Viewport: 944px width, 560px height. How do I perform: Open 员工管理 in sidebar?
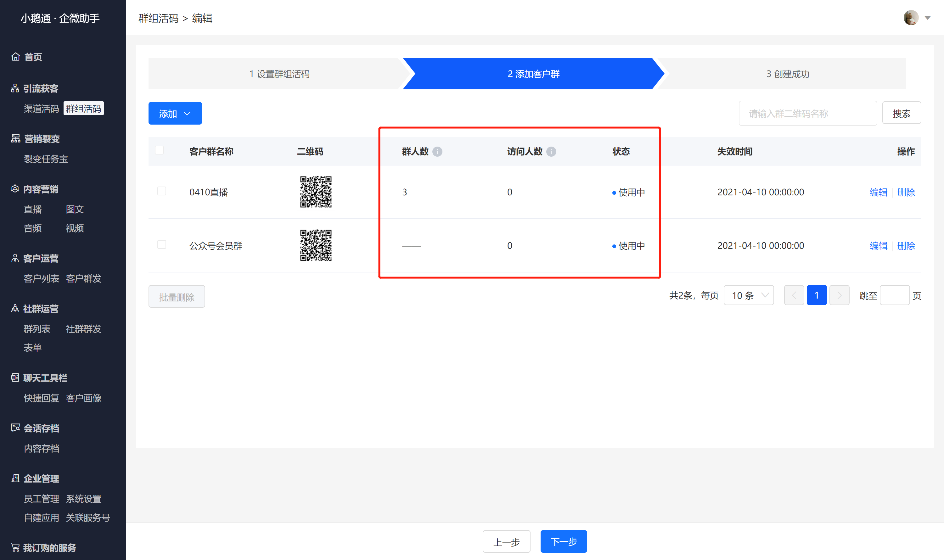click(42, 498)
